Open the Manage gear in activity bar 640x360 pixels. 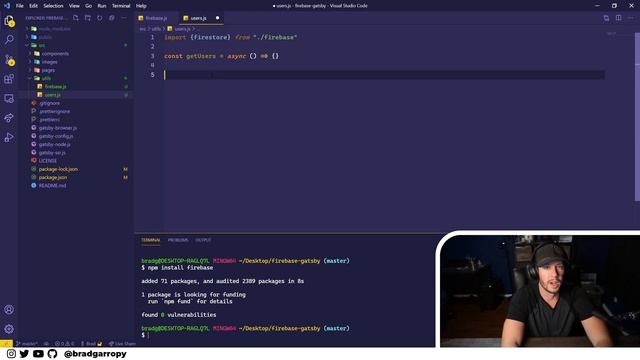click(9, 329)
